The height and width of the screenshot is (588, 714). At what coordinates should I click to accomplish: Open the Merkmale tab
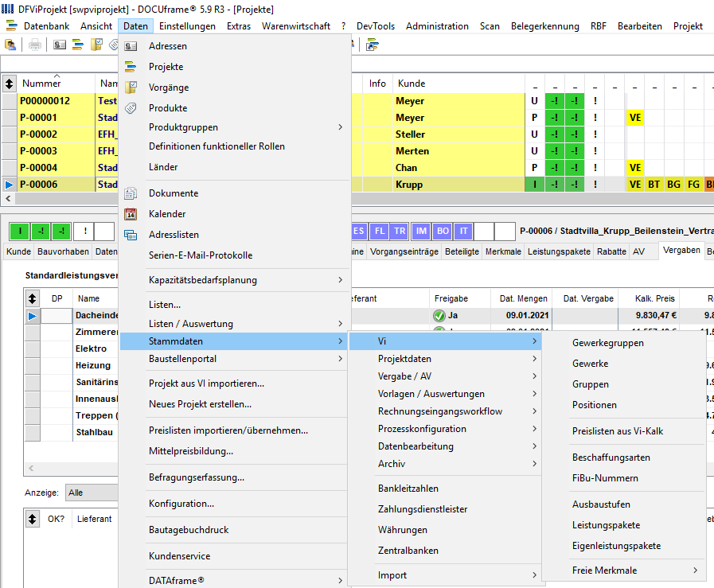coord(503,251)
